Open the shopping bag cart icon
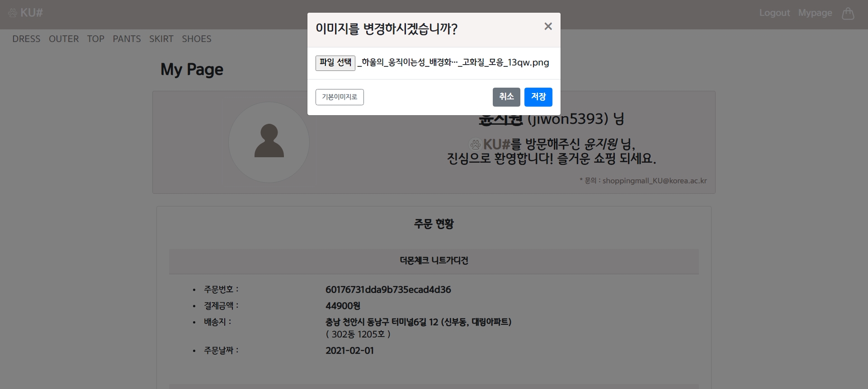Image resolution: width=868 pixels, height=389 pixels. tap(848, 14)
